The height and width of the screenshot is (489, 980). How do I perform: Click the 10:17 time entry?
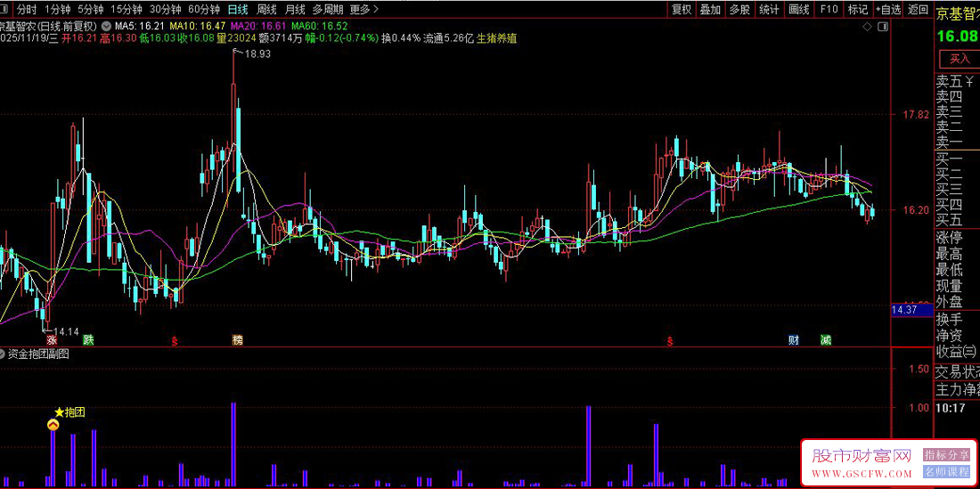[949, 407]
